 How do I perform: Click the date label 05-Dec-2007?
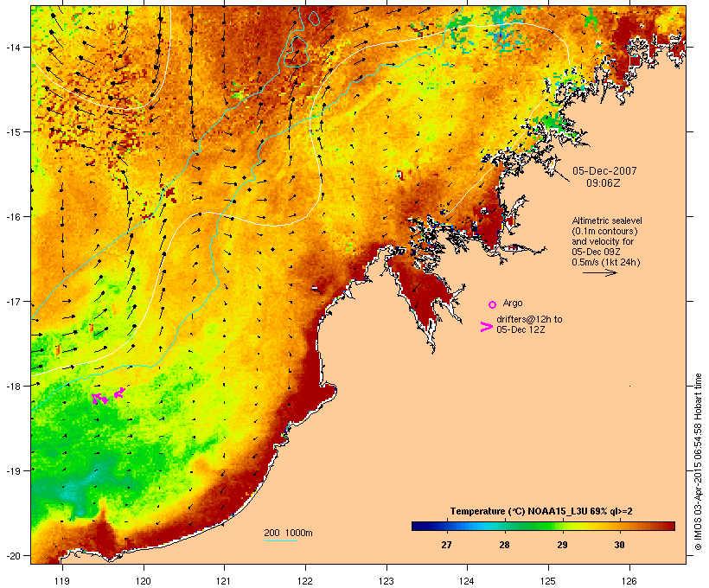coord(604,171)
